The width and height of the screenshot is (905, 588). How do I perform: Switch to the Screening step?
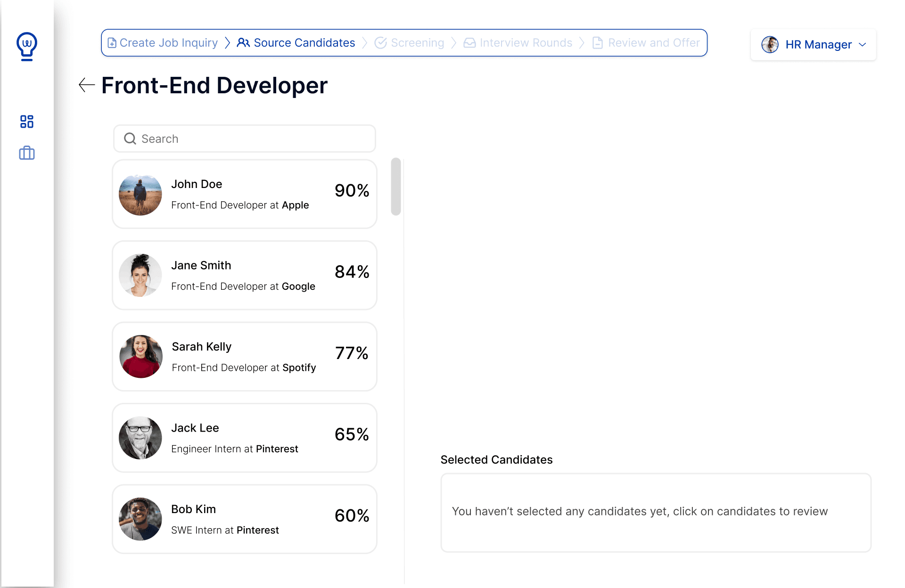[417, 42]
